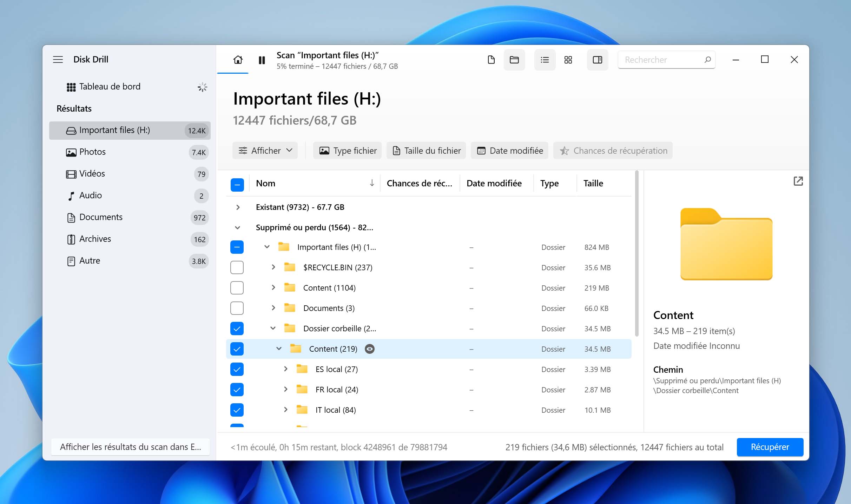Collapse the Supprimé ou perdu group
Viewport: 851px width, 504px height.
[238, 227]
